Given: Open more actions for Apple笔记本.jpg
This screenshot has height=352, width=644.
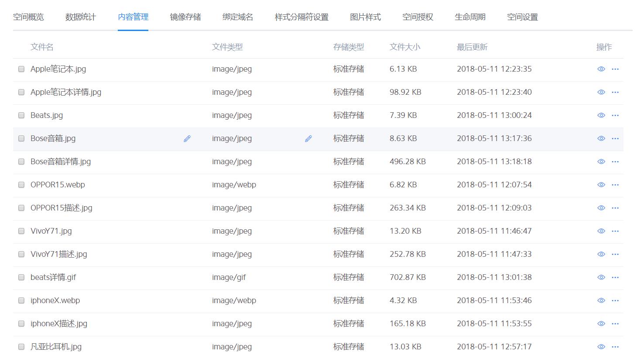Looking at the screenshot, I should 615,69.
